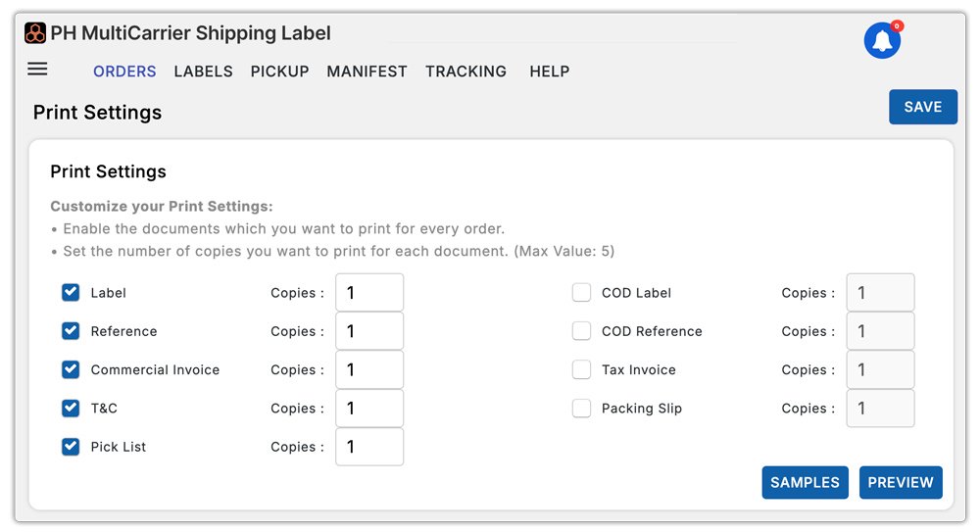The image size is (980, 532).
Task: Click the "Commercial Invoice" label text
Action: click(x=155, y=369)
